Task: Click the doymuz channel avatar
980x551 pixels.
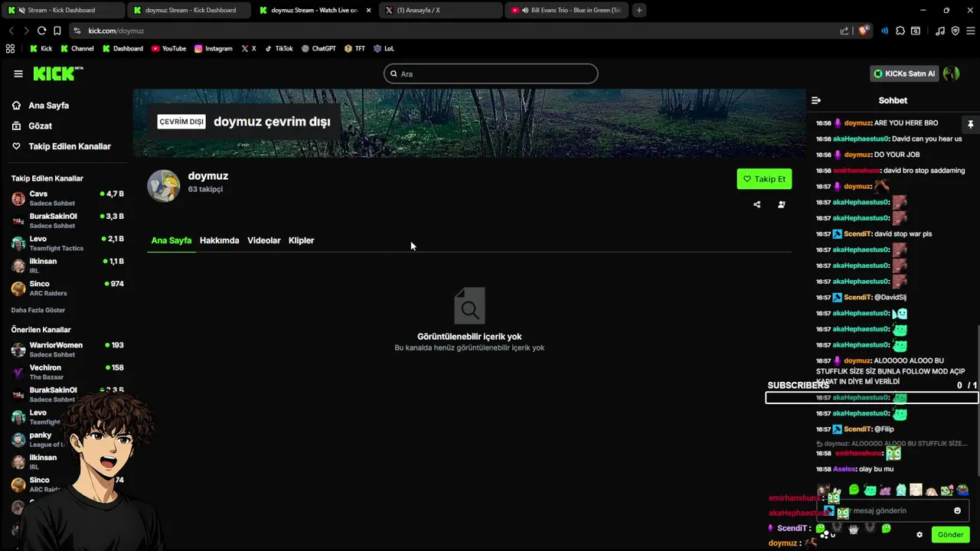Action: tap(163, 186)
